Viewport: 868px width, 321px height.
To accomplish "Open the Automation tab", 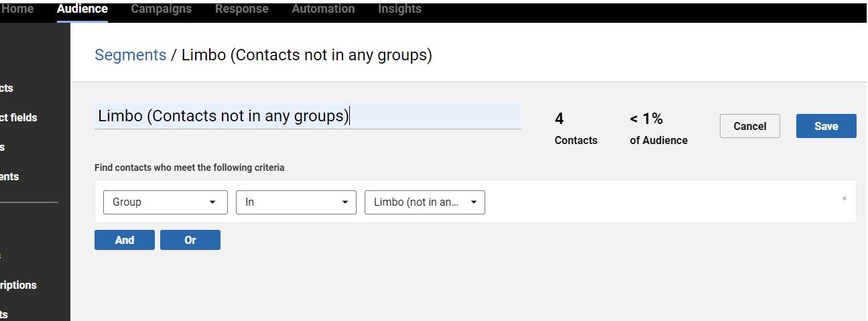I will tap(323, 9).
